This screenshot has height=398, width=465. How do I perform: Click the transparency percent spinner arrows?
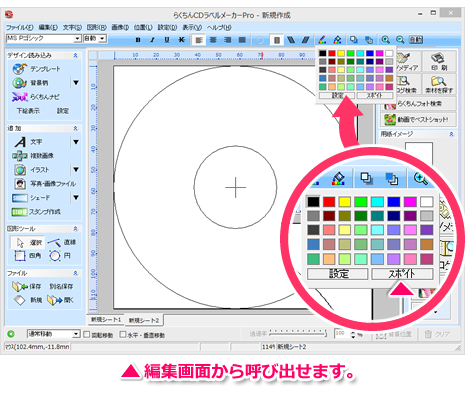pyautogui.click(x=353, y=334)
